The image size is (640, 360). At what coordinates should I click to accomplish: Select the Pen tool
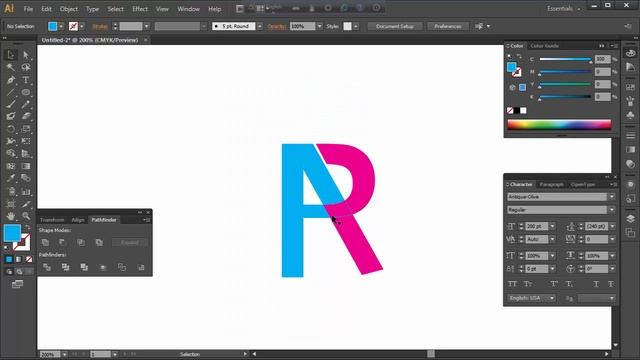(11, 80)
